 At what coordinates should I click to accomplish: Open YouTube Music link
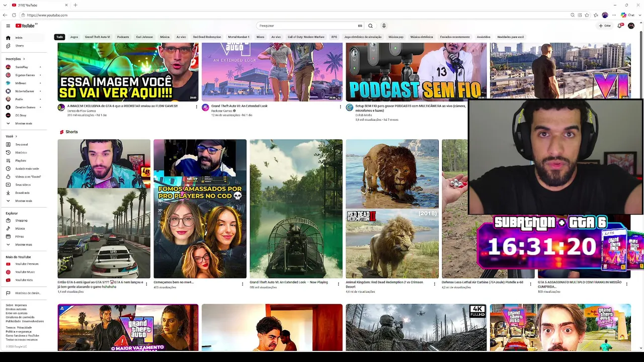(x=25, y=272)
